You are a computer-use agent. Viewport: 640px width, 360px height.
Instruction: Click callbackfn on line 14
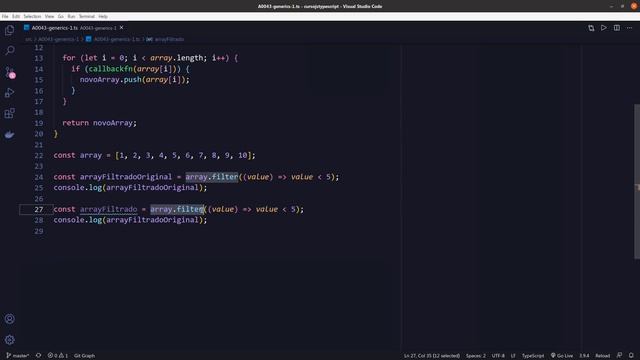111,69
